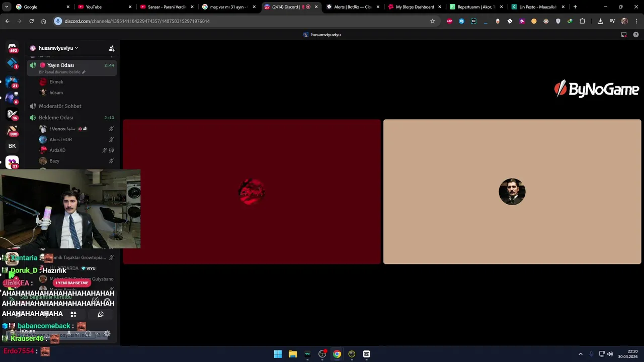644x362 pixels.
Task: Switch to Repertuarım | Akor tab
Action: pyautogui.click(x=477, y=7)
